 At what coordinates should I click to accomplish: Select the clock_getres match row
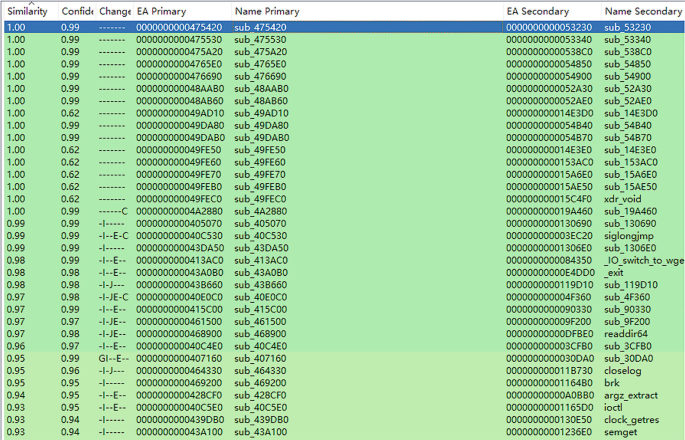coord(634,418)
